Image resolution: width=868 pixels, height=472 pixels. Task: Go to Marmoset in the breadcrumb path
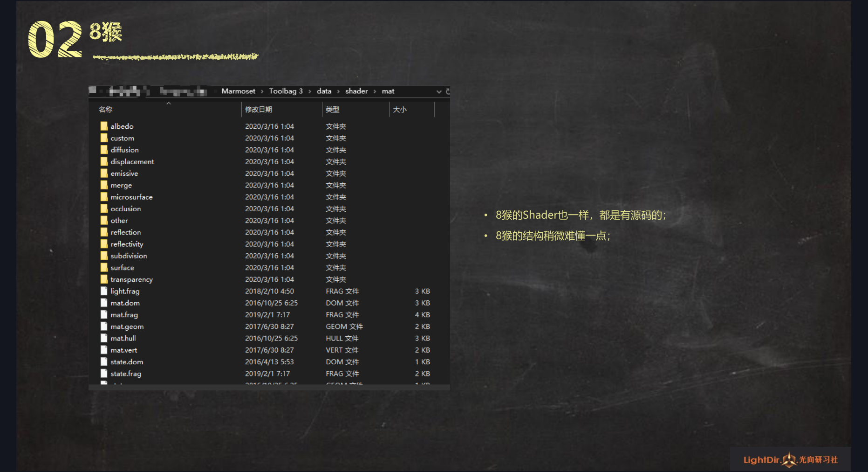[x=238, y=91]
